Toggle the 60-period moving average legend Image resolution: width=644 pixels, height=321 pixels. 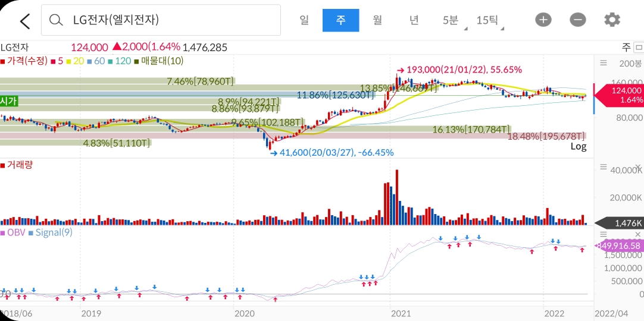click(x=96, y=61)
